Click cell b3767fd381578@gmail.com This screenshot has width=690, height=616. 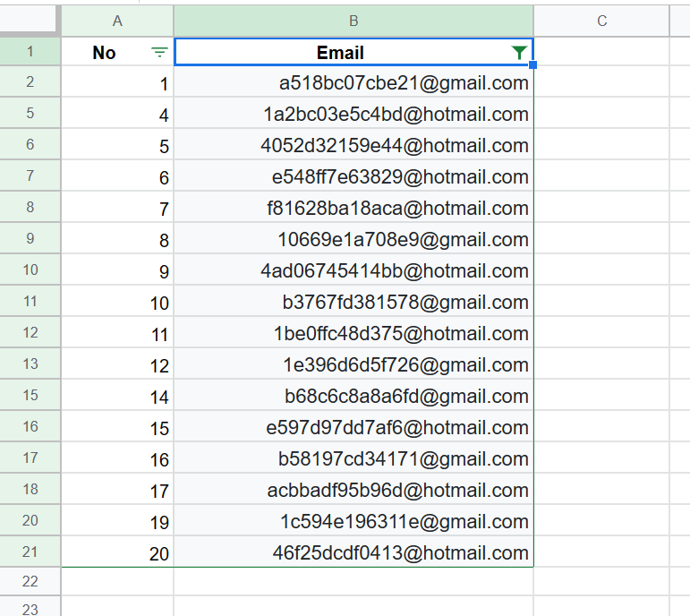354,301
